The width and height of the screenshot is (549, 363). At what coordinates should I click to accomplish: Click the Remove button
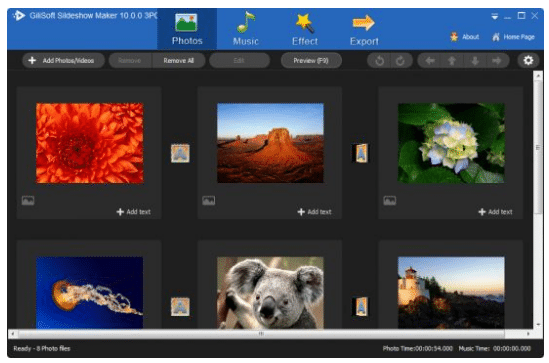130,61
